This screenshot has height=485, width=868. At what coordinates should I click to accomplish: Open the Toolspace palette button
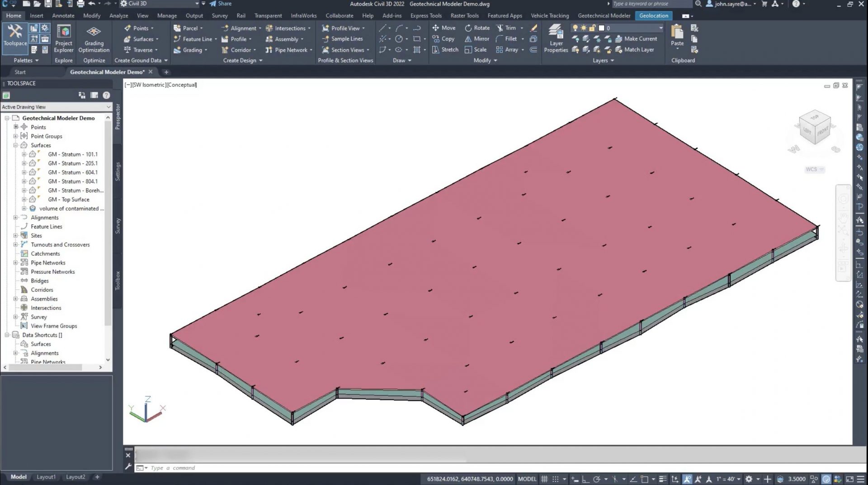[x=15, y=35]
